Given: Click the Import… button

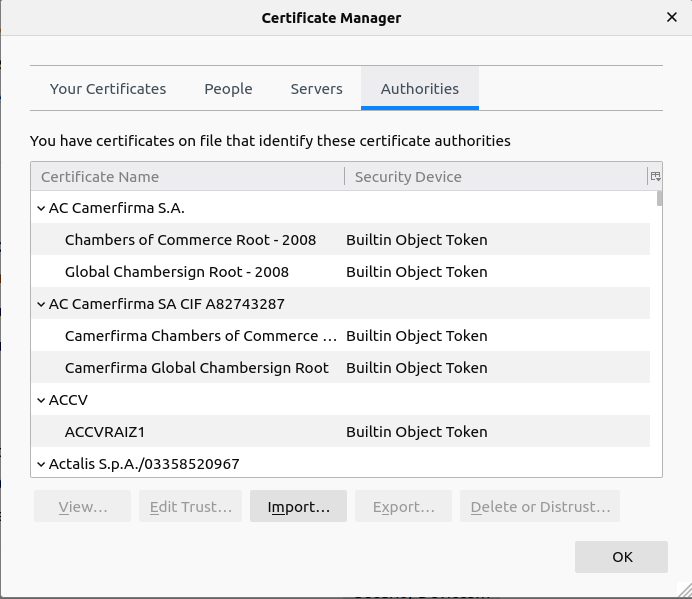Looking at the screenshot, I should (x=298, y=506).
